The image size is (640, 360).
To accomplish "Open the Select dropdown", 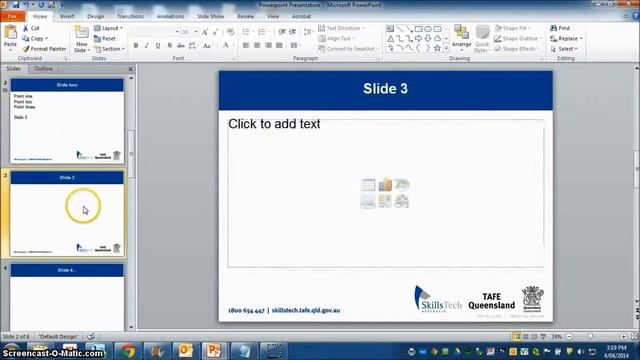I will 565,49.
